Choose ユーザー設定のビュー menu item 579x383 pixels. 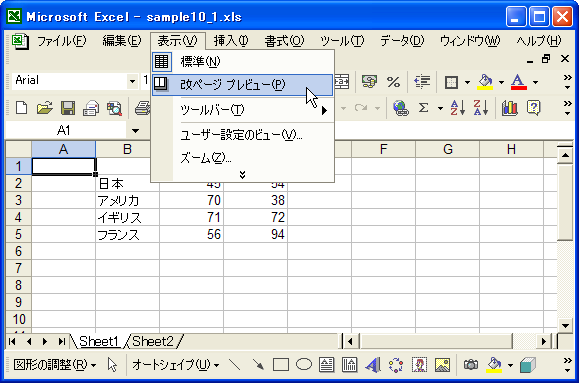pos(243,135)
